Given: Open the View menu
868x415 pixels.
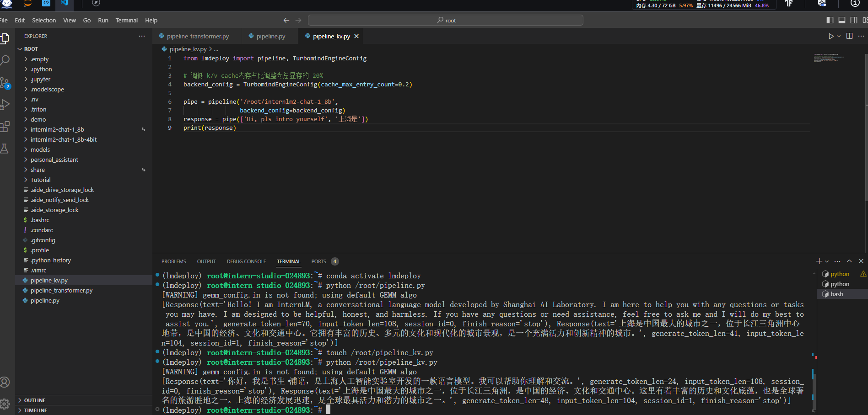Looking at the screenshot, I should [x=70, y=20].
